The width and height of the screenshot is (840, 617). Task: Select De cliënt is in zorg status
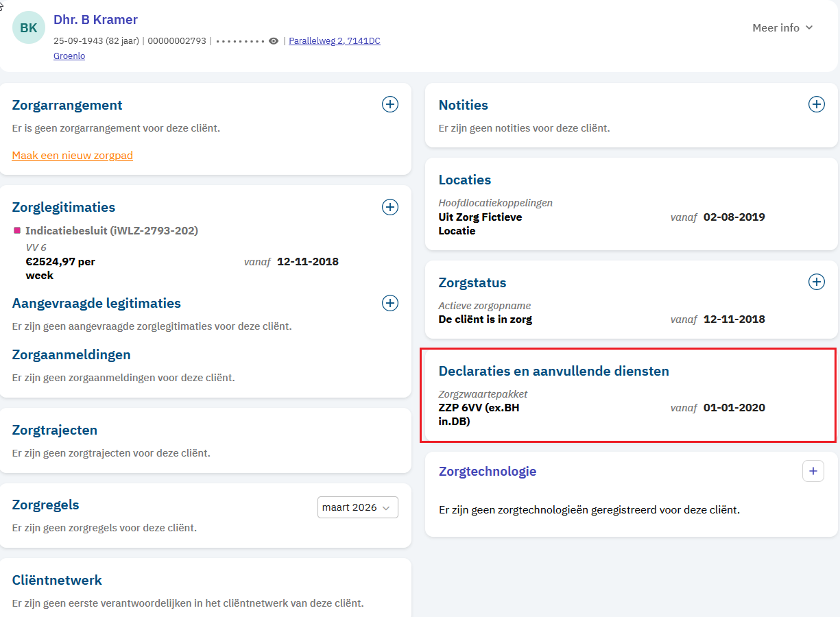485,319
